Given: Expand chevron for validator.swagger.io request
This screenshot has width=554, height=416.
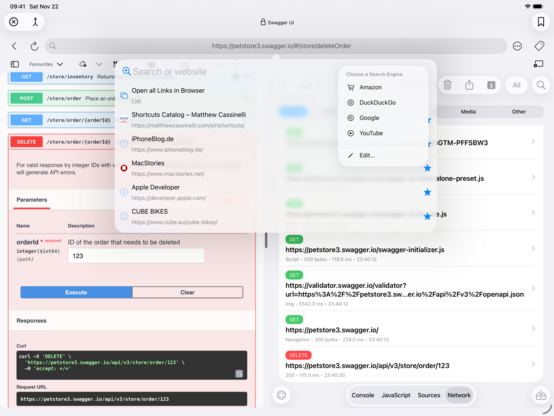Looking at the screenshot, I should pyautogui.click(x=533, y=288).
